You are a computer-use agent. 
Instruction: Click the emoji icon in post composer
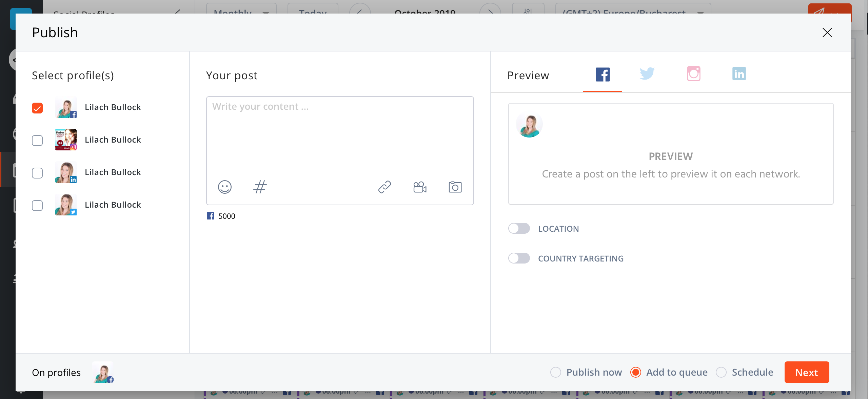click(x=225, y=187)
